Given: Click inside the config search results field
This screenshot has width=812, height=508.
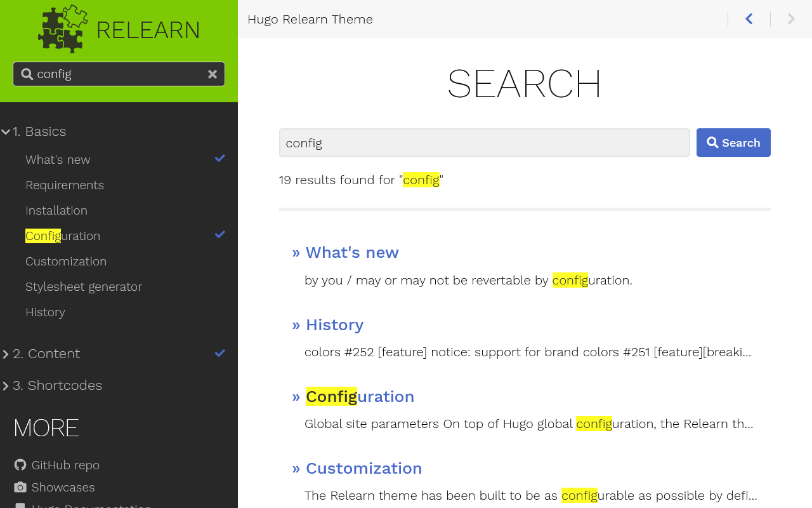Looking at the screenshot, I should tap(484, 142).
